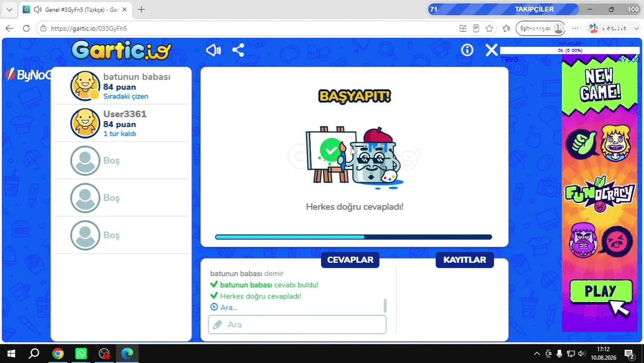644x363 pixels.
Task: Switch to the KAYITLAR tab
Action: pos(465,260)
